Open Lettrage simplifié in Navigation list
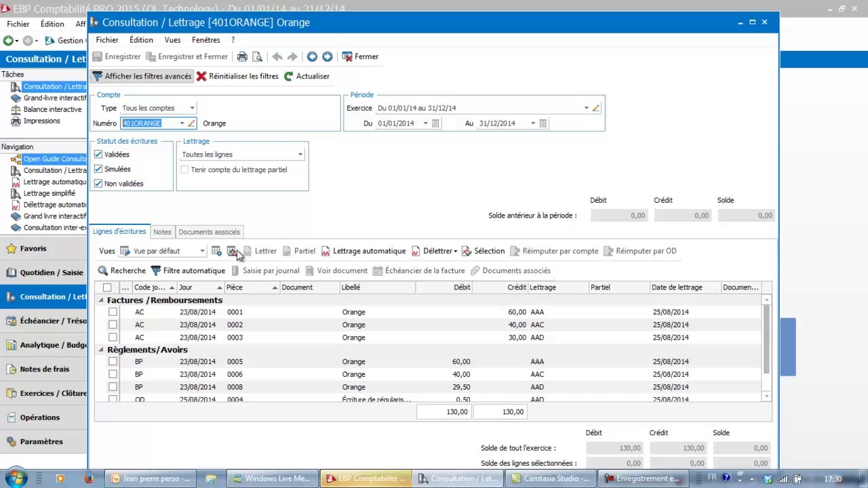Image resolution: width=868 pixels, height=488 pixels. (43, 194)
